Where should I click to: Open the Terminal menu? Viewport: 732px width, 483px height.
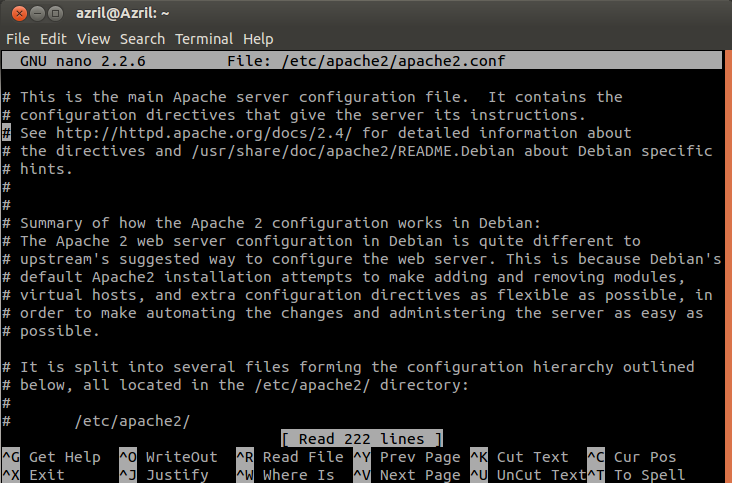click(x=204, y=39)
